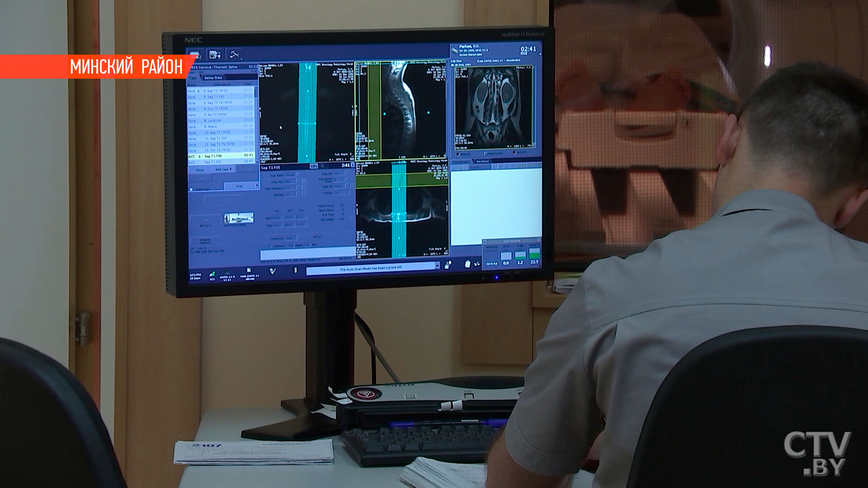Click the Setup button
The image size is (868, 488).
click(x=200, y=170)
